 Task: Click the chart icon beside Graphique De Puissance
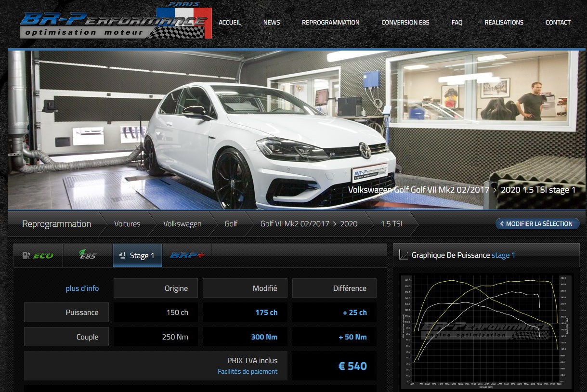[404, 255]
